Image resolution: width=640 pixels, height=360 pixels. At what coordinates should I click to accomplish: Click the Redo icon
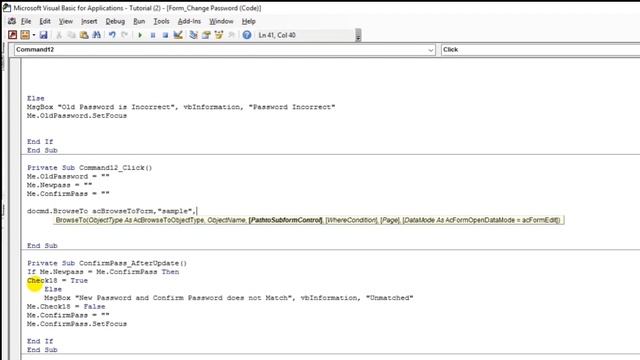point(124,35)
